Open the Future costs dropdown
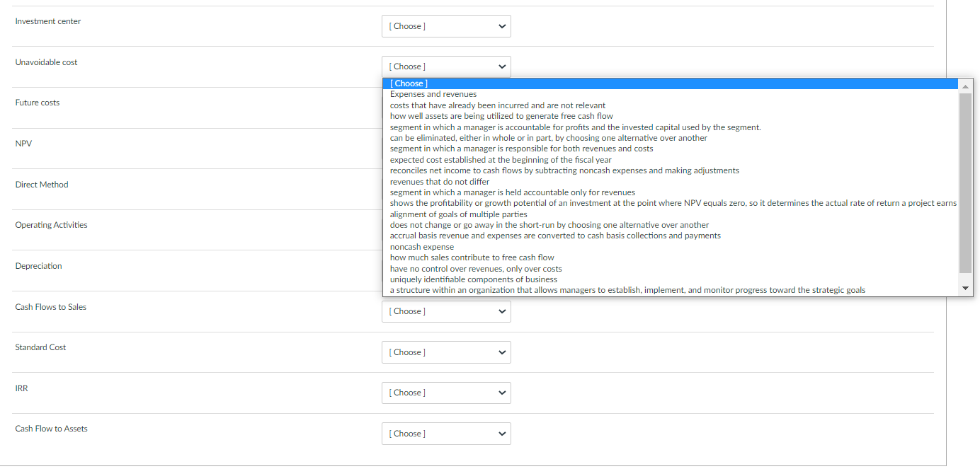 446,106
